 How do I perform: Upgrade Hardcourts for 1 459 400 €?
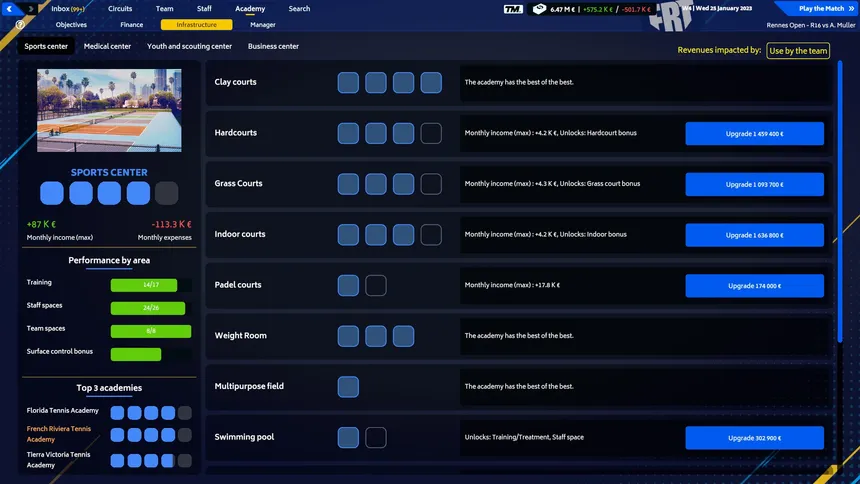tap(754, 133)
